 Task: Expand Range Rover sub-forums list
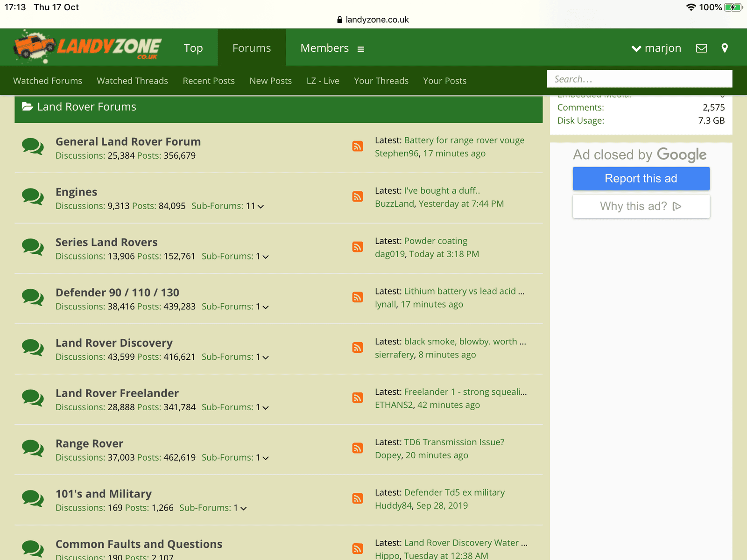tap(266, 458)
